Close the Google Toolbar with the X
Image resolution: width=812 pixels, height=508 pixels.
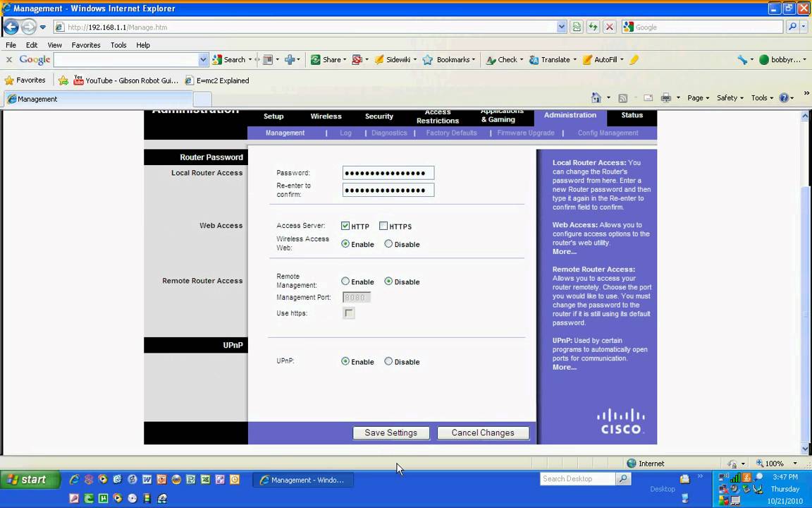(8, 59)
